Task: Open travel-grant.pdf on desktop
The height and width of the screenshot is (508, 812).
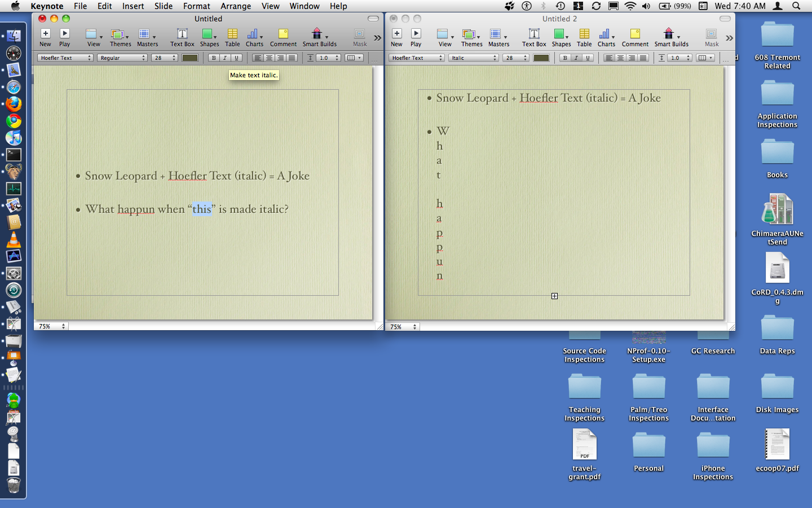Action: 584,454
